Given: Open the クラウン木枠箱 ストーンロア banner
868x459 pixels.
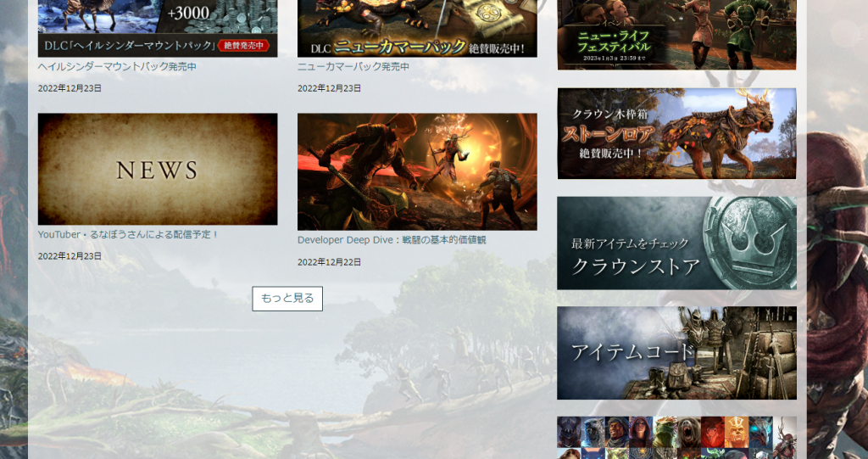Looking at the screenshot, I should [676, 133].
